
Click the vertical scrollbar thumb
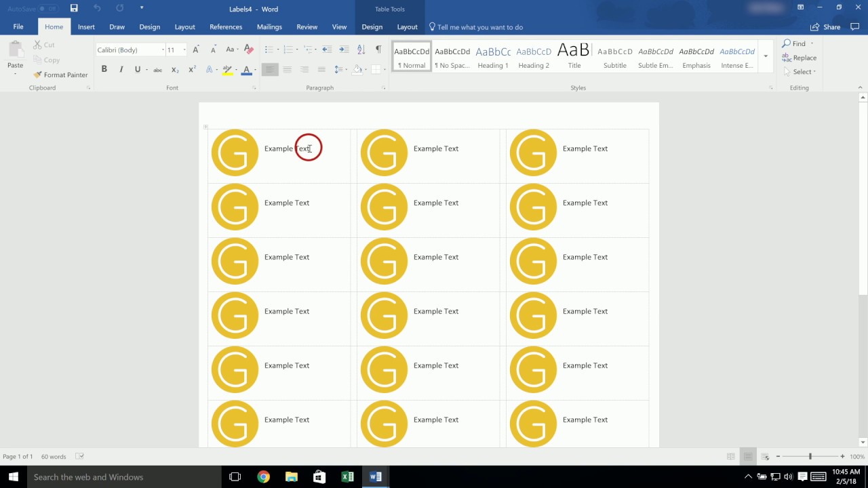tap(863, 199)
